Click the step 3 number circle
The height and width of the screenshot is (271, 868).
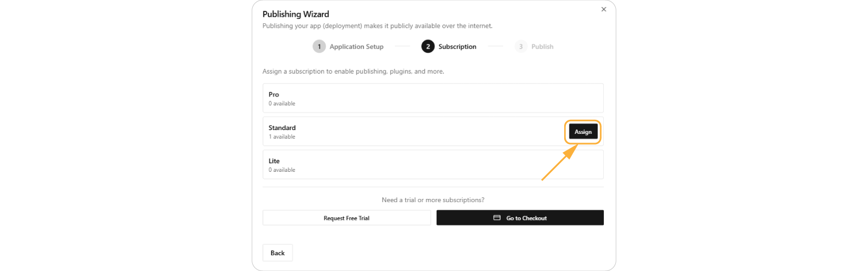coord(521,47)
